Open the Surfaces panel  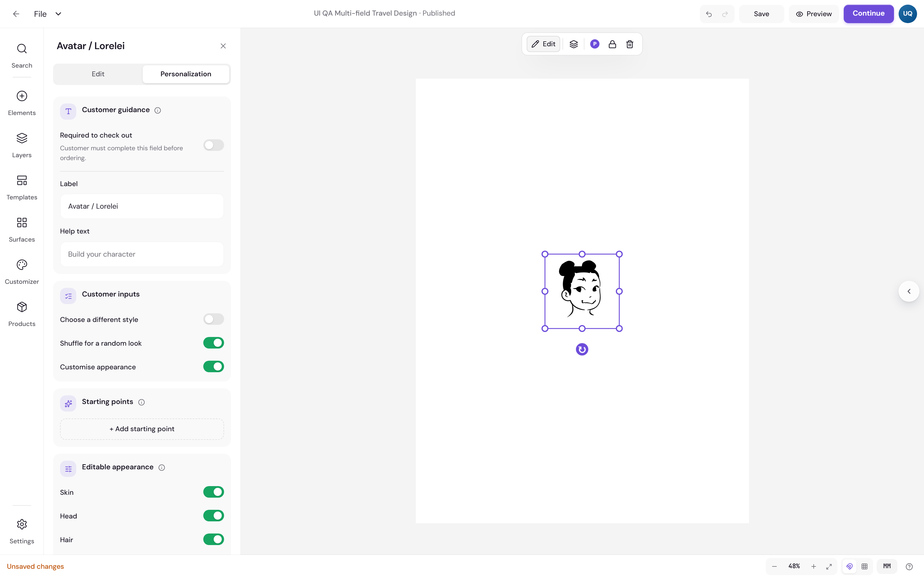[x=22, y=230]
